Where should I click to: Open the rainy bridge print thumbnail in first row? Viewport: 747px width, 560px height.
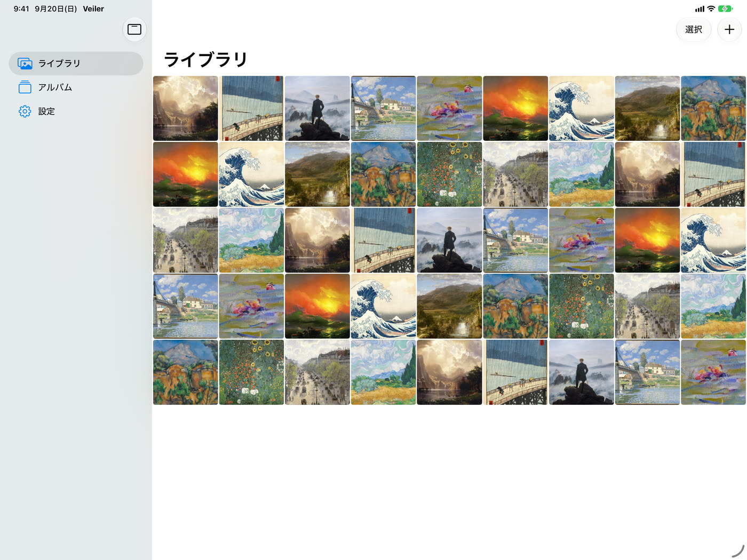click(251, 108)
